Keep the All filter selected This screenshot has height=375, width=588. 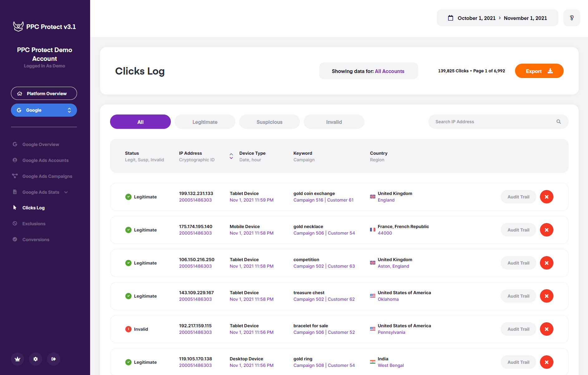click(140, 122)
